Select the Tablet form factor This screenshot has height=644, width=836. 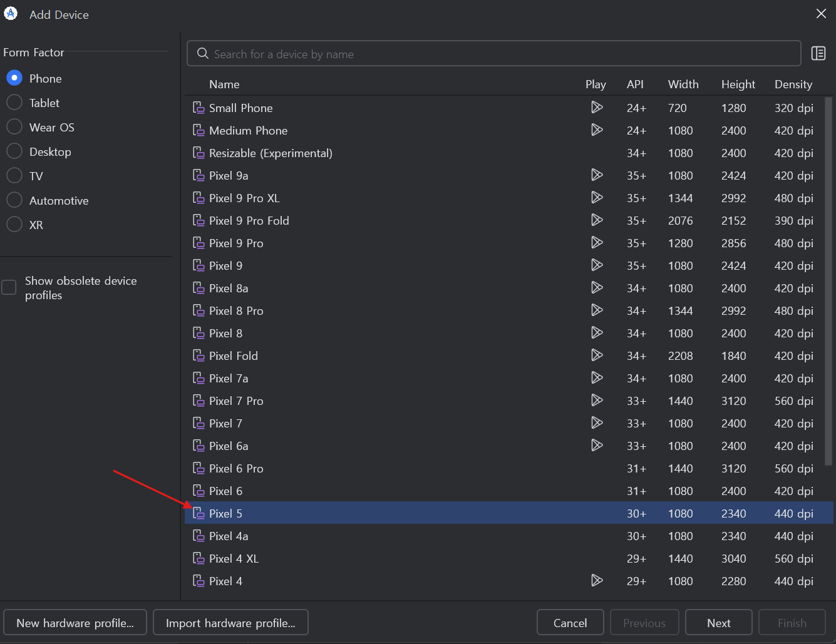[x=14, y=103]
